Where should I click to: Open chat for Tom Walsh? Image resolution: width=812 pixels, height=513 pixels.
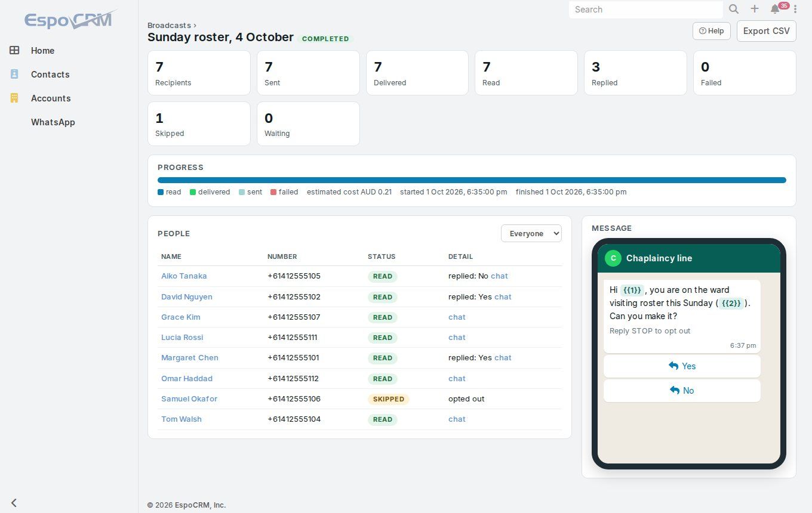click(x=457, y=419)
